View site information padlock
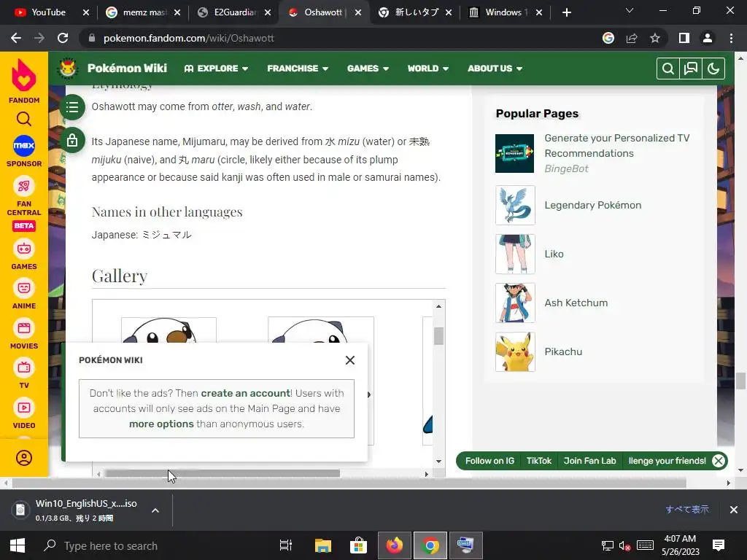Viewport: 747px width, 560px height. click(x=92, y=38)
